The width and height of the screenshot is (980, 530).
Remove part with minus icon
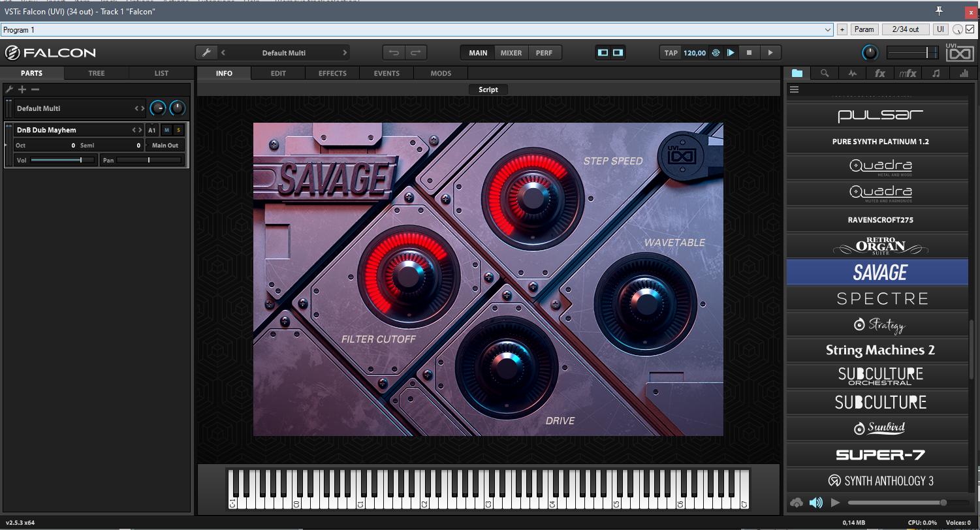click(x=35, y=89)
